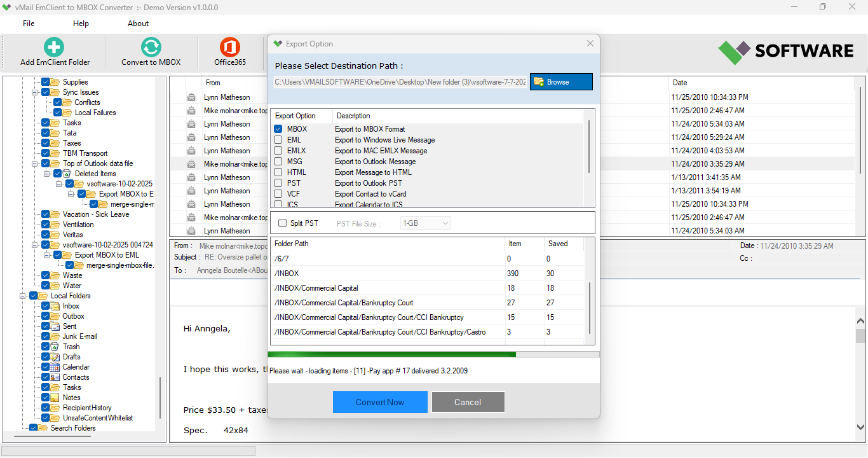Click the folder path list scrollbar
868x458 pixels.
point(590,309)
